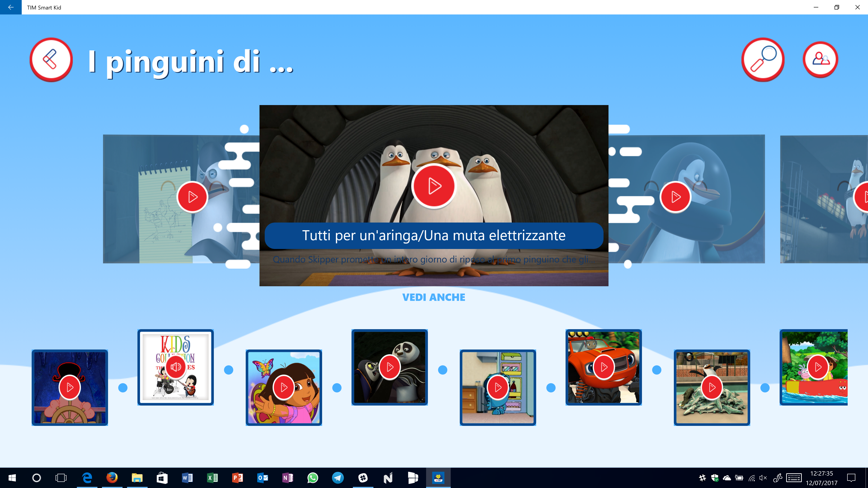868x488 pixels.
Task: Open the Windows Start menu
Action: (12, 478)
